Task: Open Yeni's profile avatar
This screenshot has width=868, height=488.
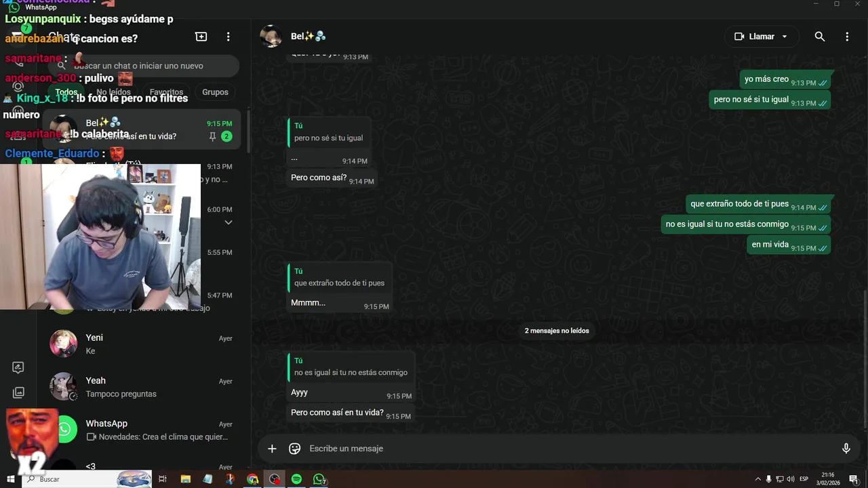Action: click(x=63, y=344)
